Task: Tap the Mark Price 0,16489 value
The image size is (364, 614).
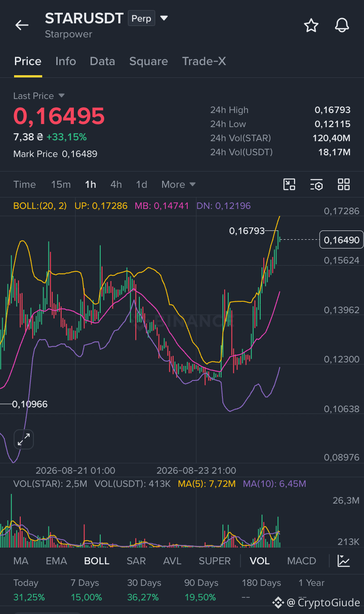Action: coord(80,154)
